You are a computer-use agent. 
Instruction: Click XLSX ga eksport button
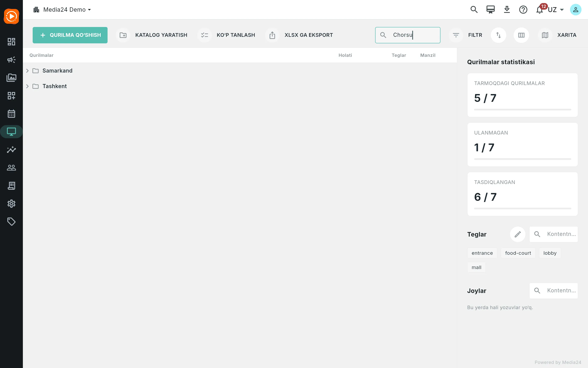pos(299,35)
